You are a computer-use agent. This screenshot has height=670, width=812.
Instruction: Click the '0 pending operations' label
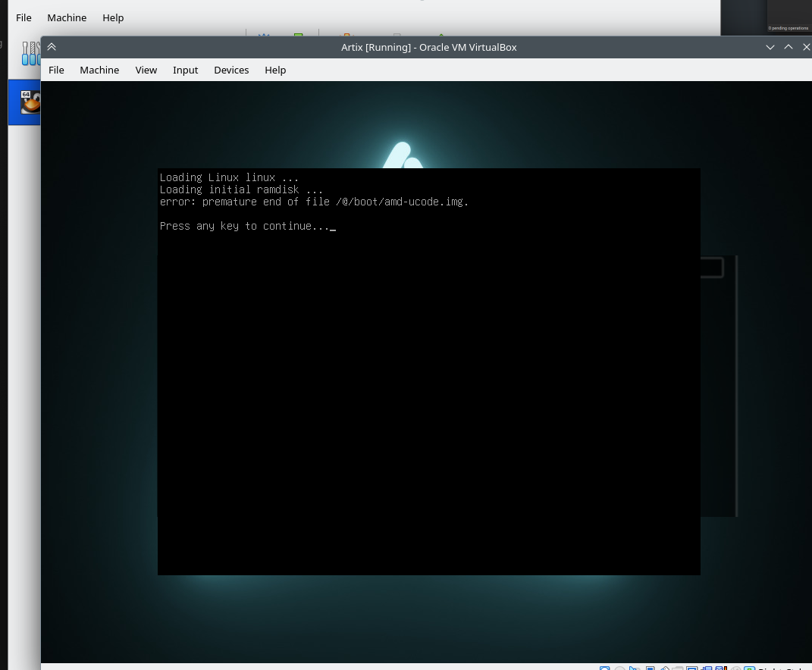(788, 28)
